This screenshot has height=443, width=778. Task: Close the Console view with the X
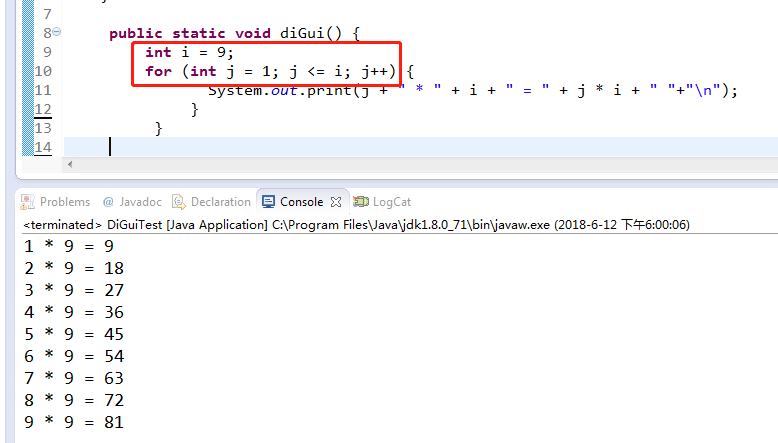(x=336, y=202)
